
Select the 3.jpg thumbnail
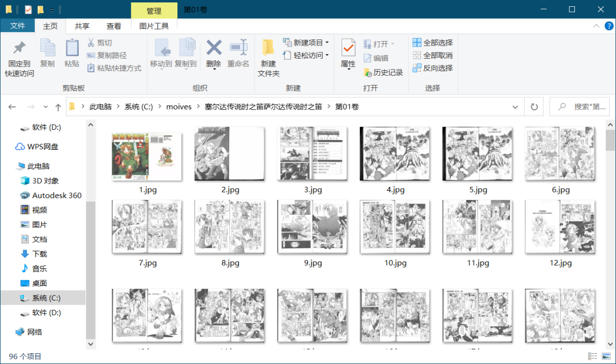tap(313, 153)
